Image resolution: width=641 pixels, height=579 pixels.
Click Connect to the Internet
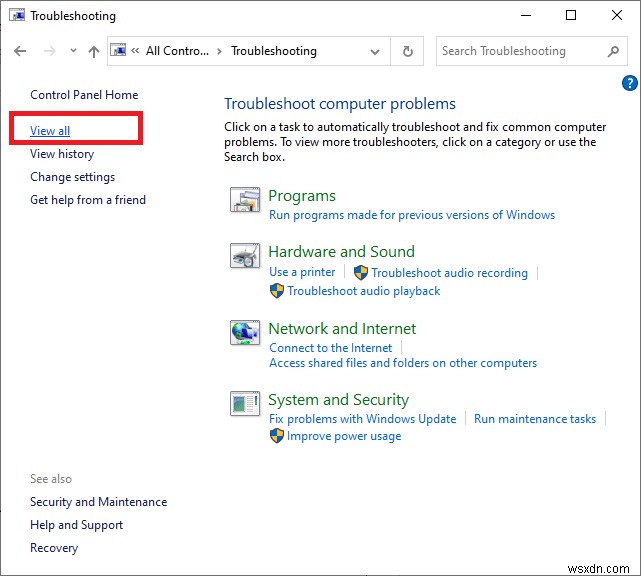point(331,348)
